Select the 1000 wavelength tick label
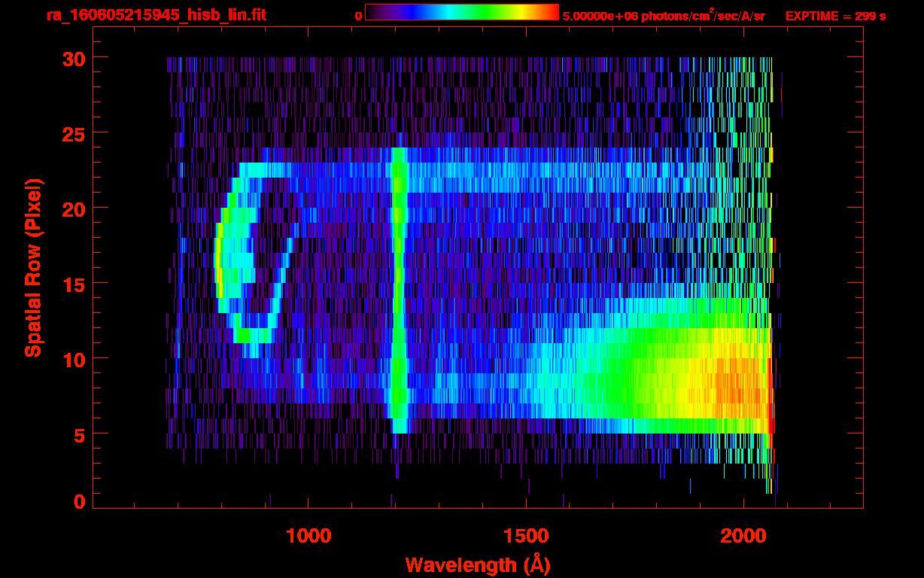 (x=309, y=536)
